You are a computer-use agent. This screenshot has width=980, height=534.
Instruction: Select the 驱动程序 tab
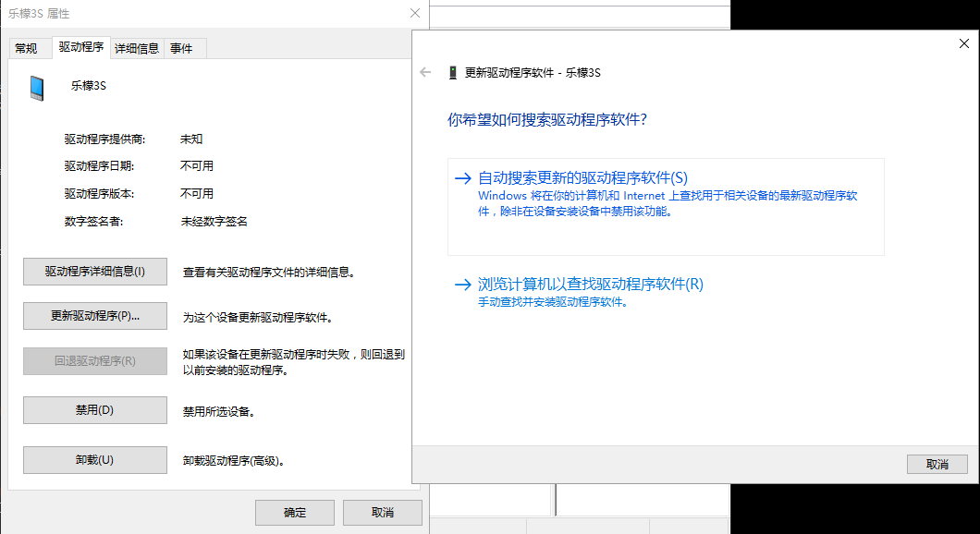(x=81, y=47)
